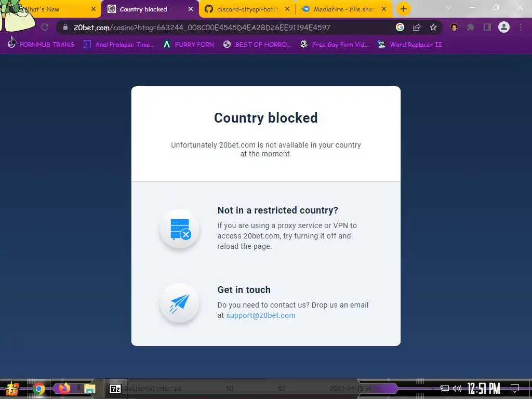Click the server blocked icon

[x=180, y=229]
